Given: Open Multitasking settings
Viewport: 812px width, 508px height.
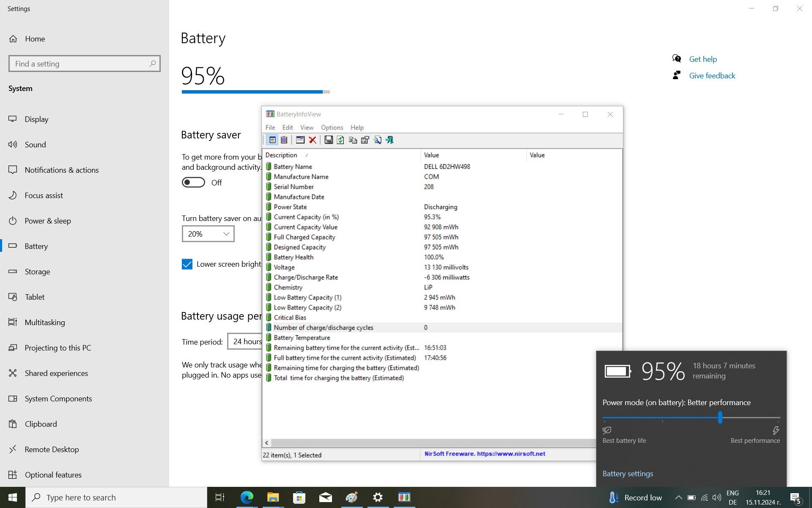Looking at the screenshot, I should [85, 323].
